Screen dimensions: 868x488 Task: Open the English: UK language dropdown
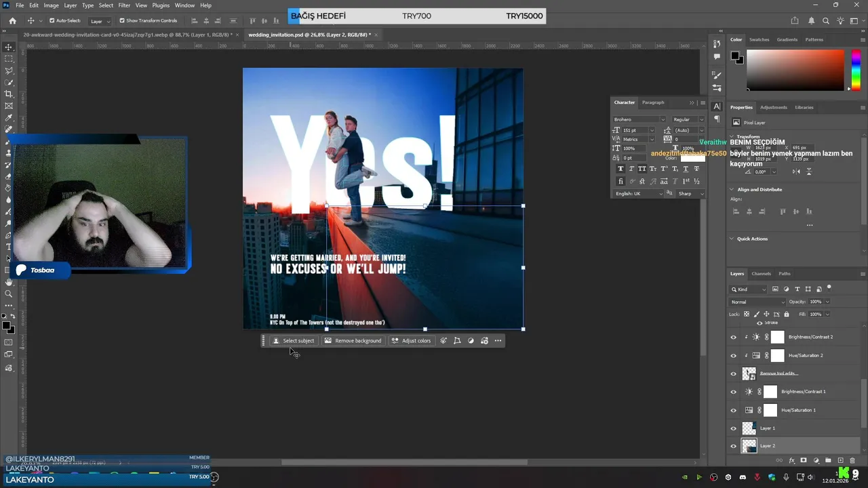tap(638, 194)
